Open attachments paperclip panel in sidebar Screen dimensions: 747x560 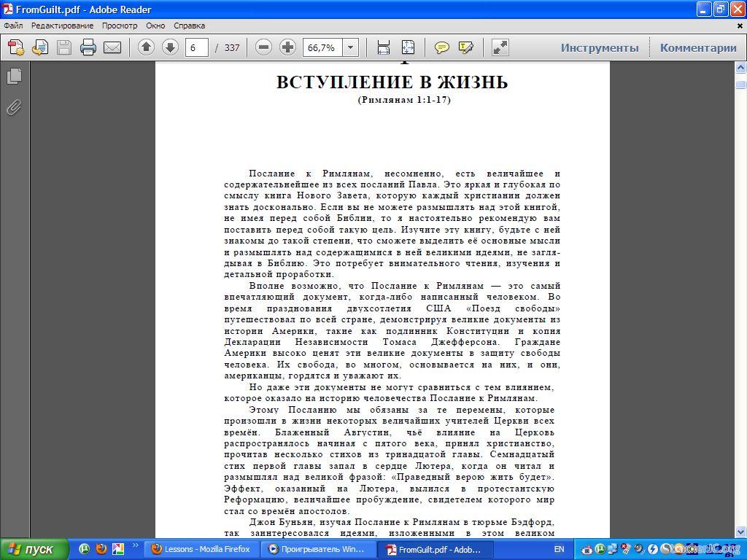(14, 107)
